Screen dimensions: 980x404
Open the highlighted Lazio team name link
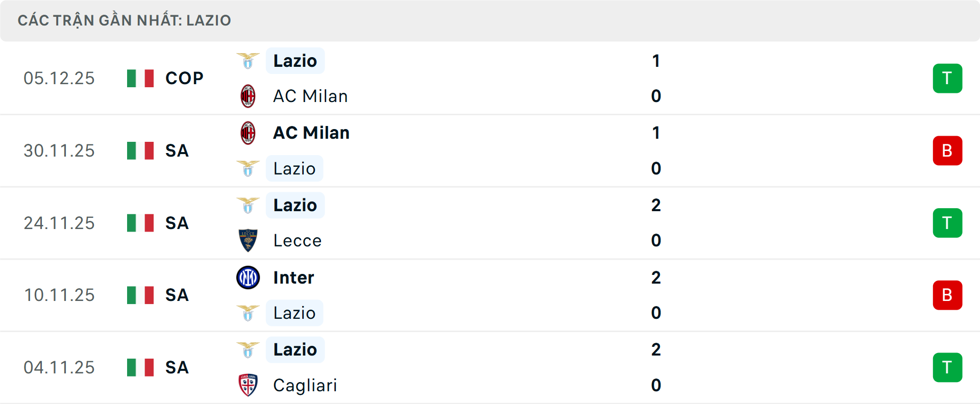[x=295, y=60]
